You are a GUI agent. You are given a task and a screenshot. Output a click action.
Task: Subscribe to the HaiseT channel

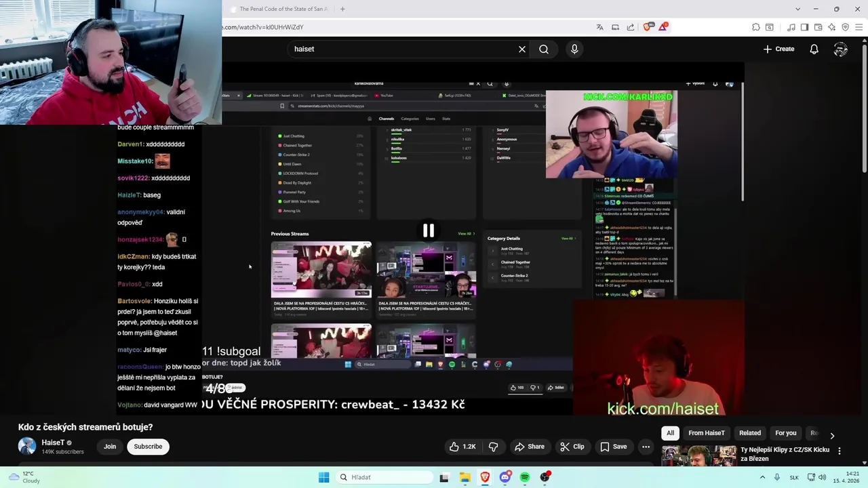point(148,447)
